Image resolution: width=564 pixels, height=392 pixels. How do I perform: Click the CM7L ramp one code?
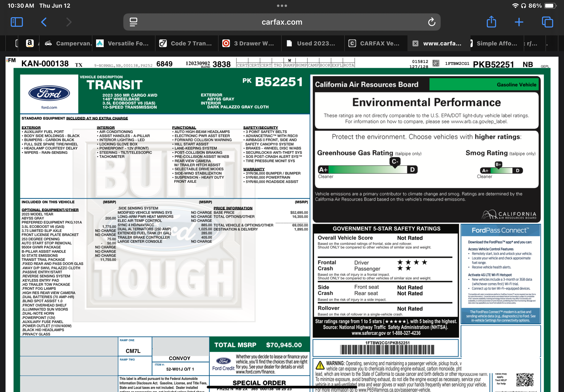(133, 351)
